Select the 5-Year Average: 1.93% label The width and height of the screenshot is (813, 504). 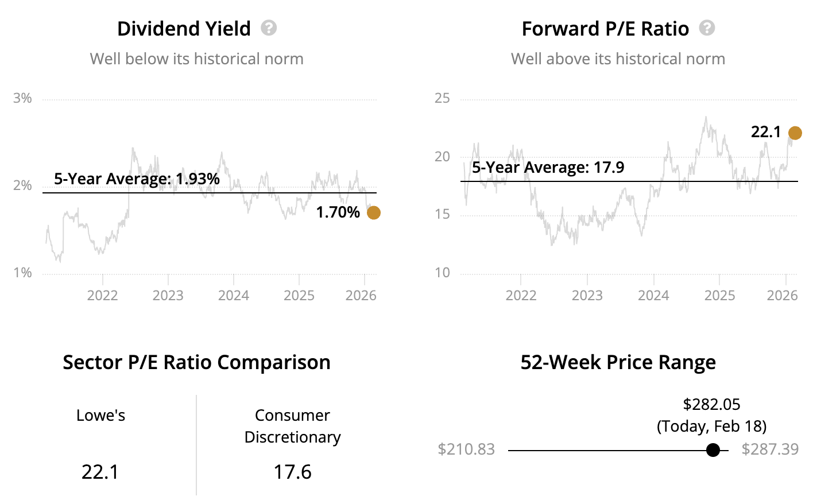(137, 179)
